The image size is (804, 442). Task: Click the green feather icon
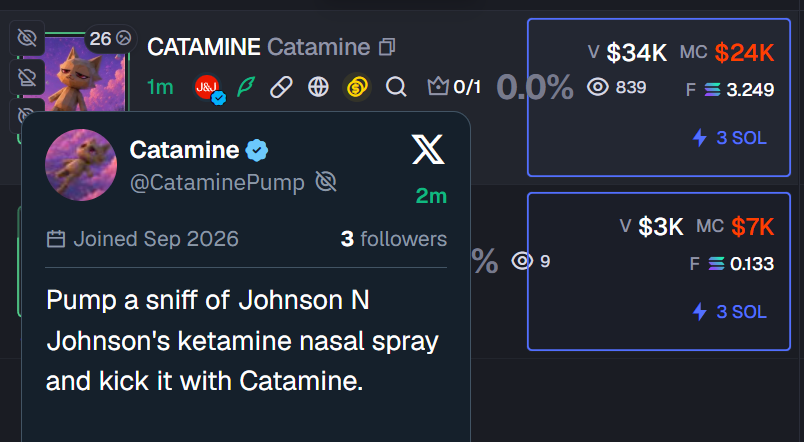(x=246, y=87)
